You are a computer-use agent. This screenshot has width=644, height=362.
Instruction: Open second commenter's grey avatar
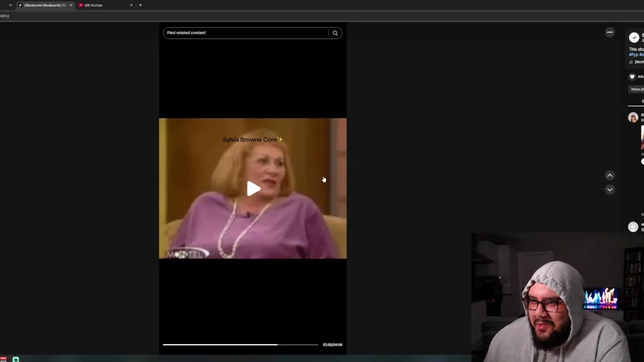click(x=633, y=227)
